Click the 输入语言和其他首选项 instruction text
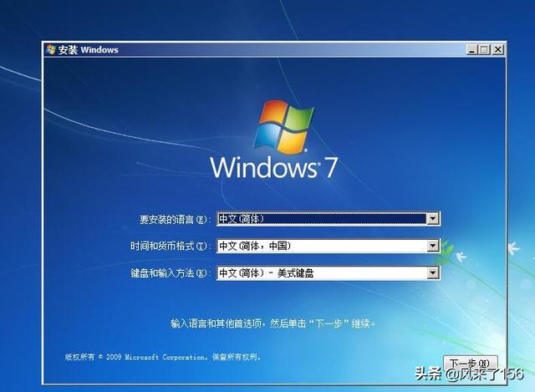Viewport: 535px width, 392px height. 273,323
